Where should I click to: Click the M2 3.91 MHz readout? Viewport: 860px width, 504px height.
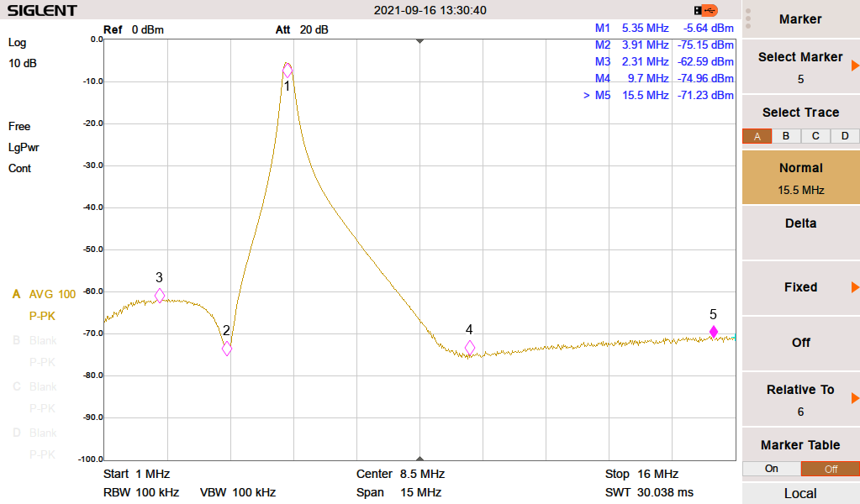(x=664, y=45)
